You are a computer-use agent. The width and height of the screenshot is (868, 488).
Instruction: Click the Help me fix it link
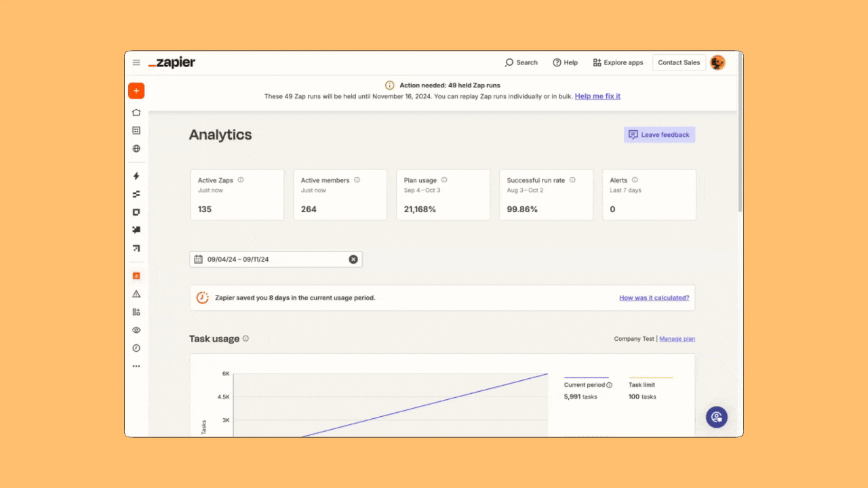597,96
